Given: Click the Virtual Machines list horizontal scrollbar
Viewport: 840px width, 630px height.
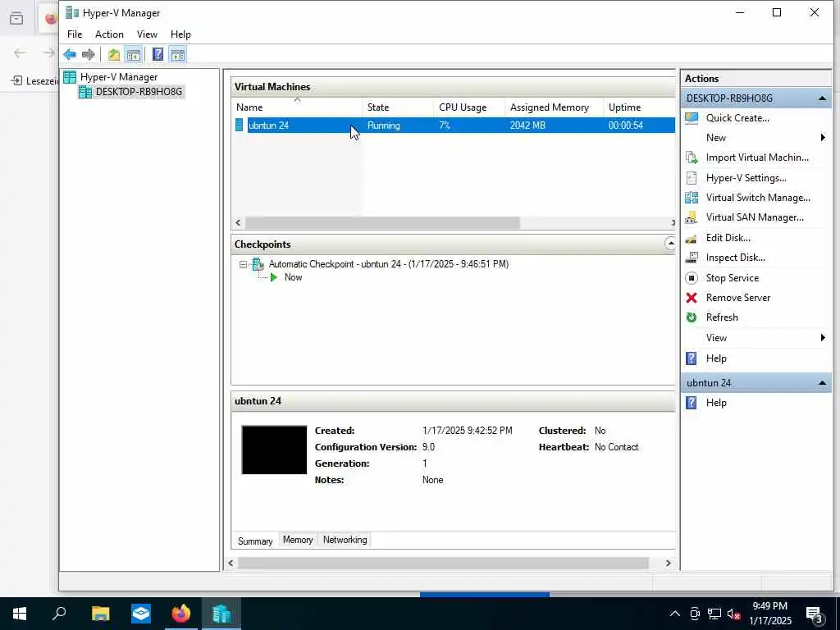Looking at the screenshot, I should coord(382,223).
